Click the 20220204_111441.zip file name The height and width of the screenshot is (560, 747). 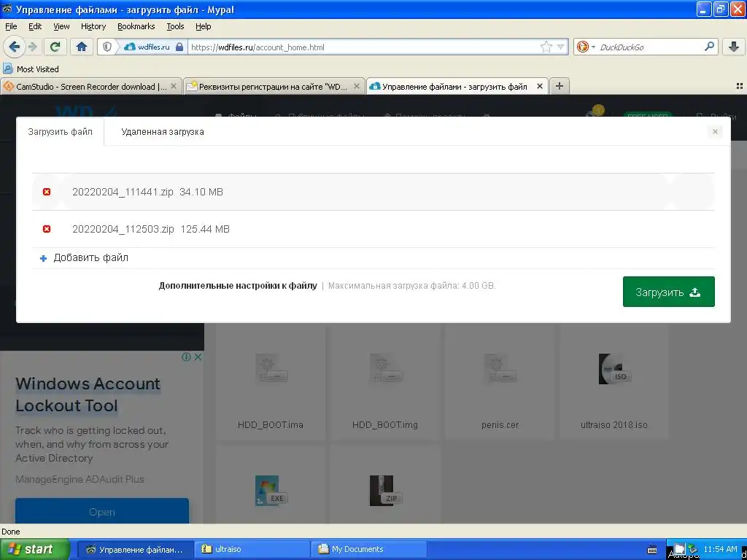123,192
